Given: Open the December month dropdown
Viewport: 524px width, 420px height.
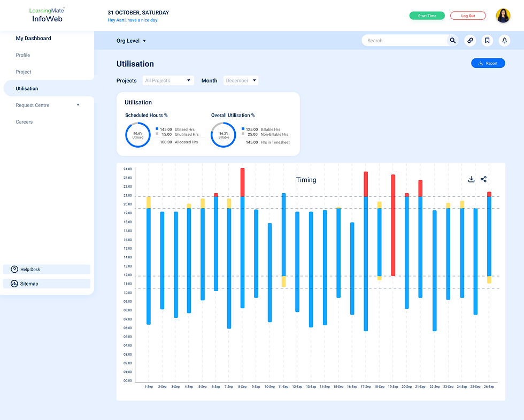Looking at the screenshot, I should click(x=241, y=81).
